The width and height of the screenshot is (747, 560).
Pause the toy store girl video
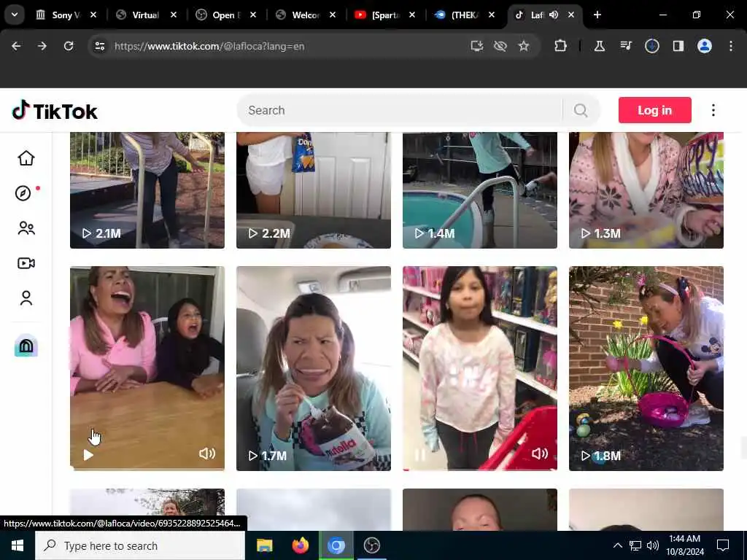[419, 455]
